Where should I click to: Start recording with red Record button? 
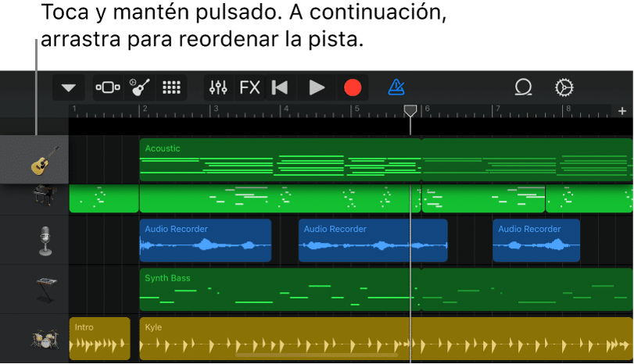click(x=352, y=87)
